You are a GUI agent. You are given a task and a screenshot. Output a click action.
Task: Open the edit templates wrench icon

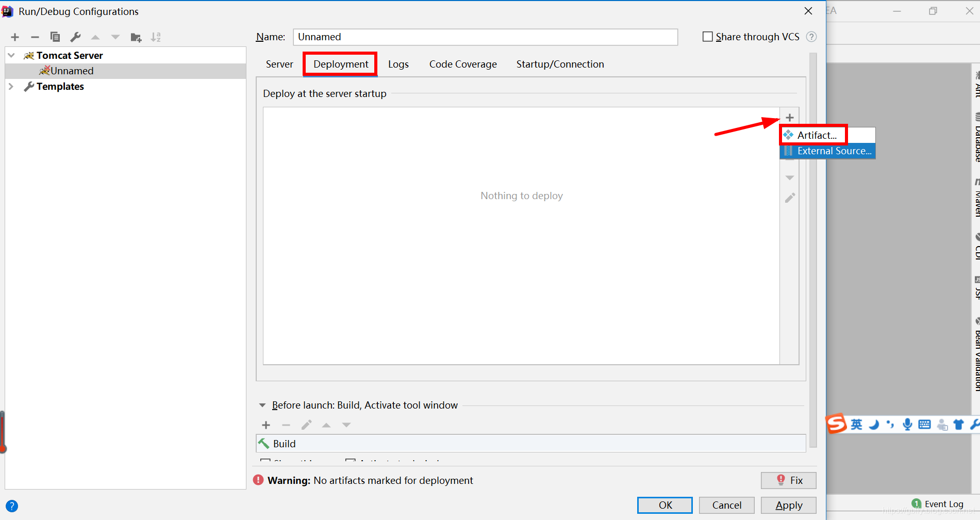pos(75,37)
